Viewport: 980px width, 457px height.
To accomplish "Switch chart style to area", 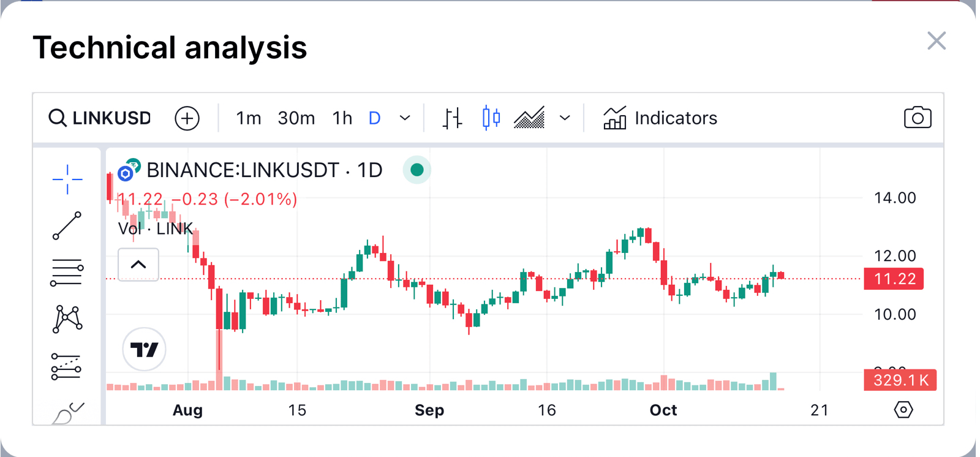I will 530,118.
